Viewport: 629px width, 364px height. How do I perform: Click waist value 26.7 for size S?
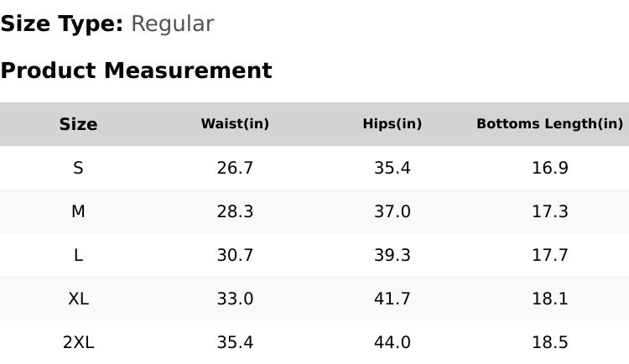coord(235,168)
